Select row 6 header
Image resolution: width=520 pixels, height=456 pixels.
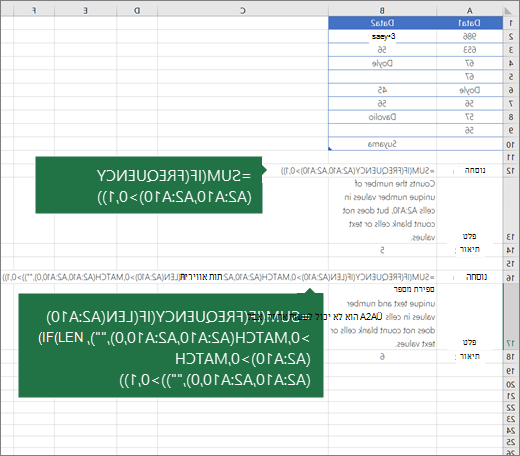(x=511, y=90)
